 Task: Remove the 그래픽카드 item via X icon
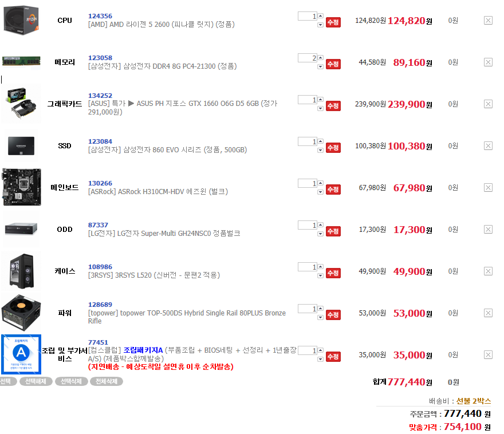pos(488,104)
